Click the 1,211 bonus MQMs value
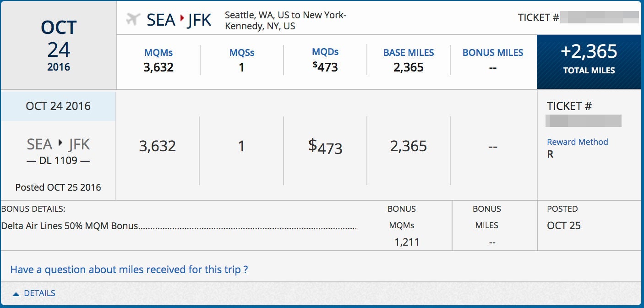The width and height of the screenshot is (644, 308). coord(407,242)
